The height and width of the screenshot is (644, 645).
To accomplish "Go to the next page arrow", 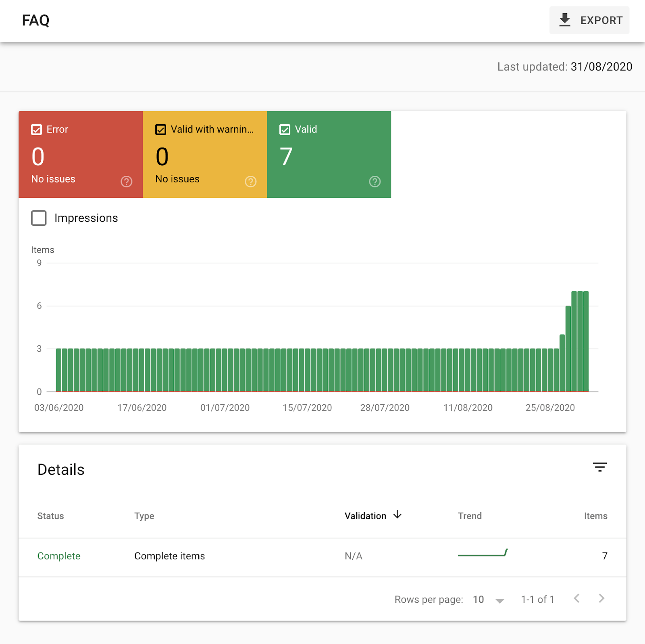I will (601, 598).
